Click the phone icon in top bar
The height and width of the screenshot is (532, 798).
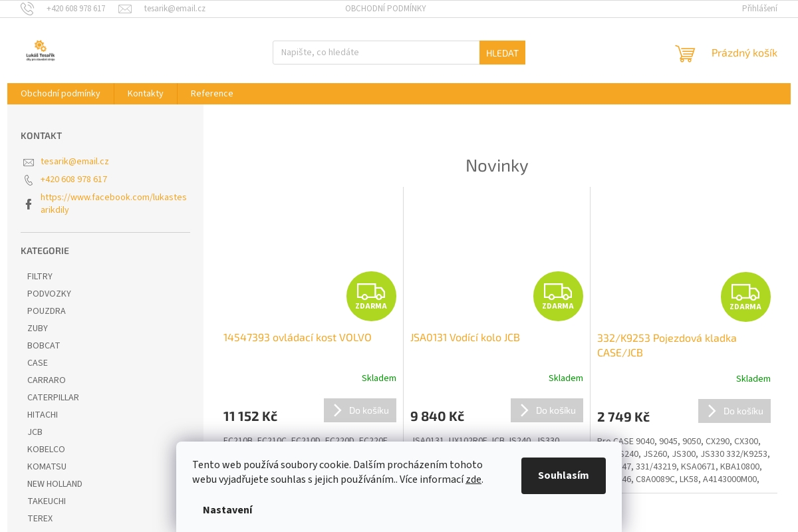[x=27, y=9]
